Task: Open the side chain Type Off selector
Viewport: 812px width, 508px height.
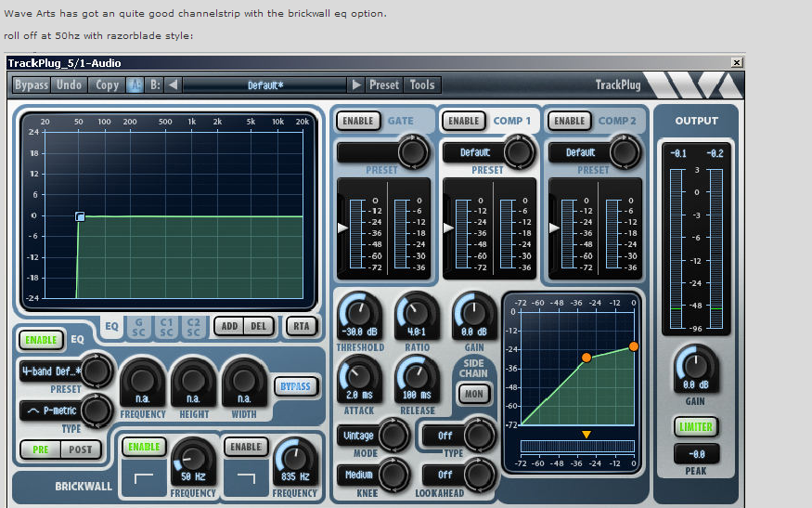Action: [x=445, y=436]
